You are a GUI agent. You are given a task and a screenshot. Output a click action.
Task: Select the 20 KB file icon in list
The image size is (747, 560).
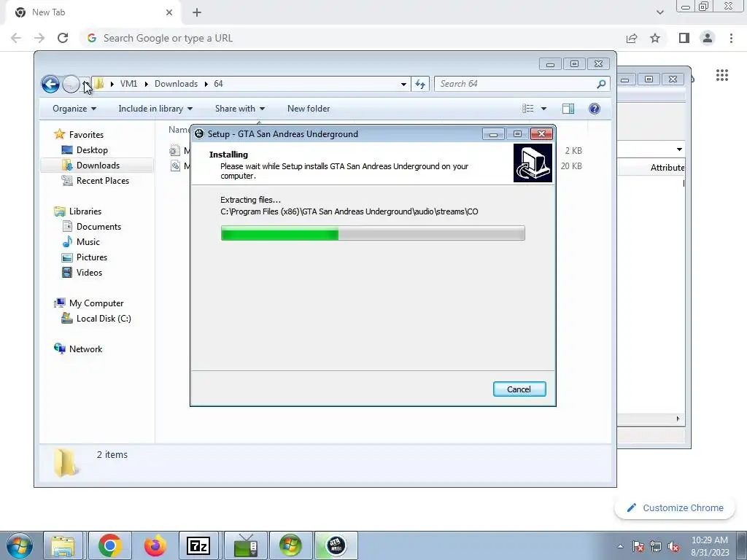[x=175, y=166]
